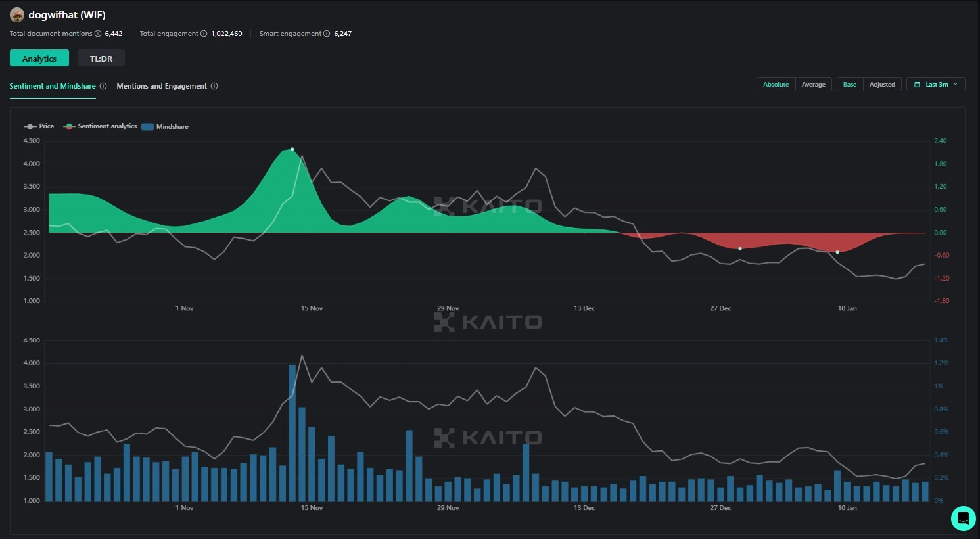Screen dimensions: 980x539
Task: Click the 13 Dec date on the mindshare chart
Action: pyautogui.click(x=584, y=508)
